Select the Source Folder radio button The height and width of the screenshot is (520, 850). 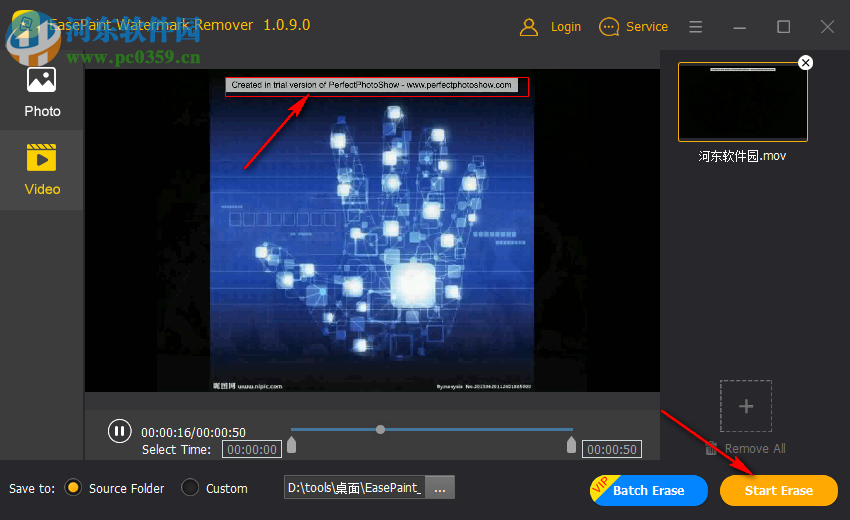coord(73,487)
